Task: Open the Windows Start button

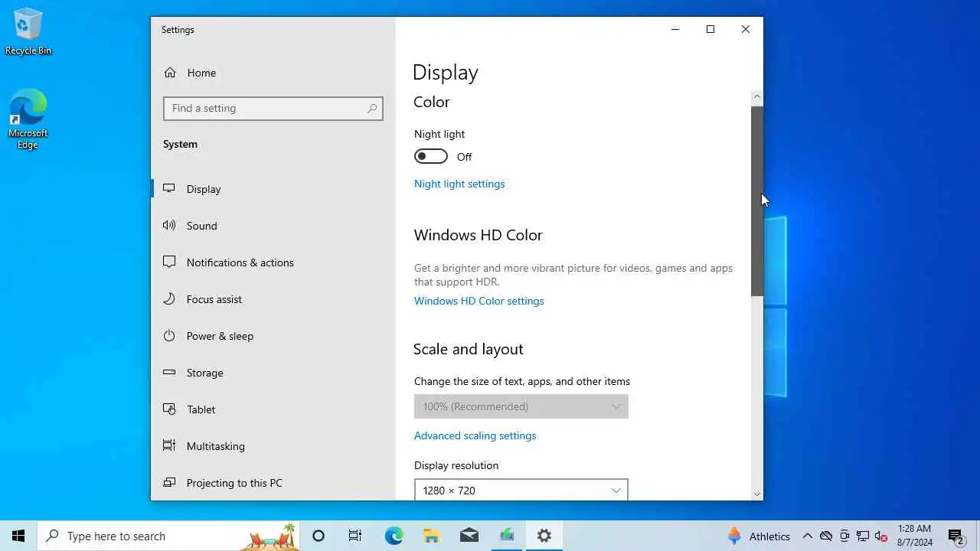Action: pos(18,536)
